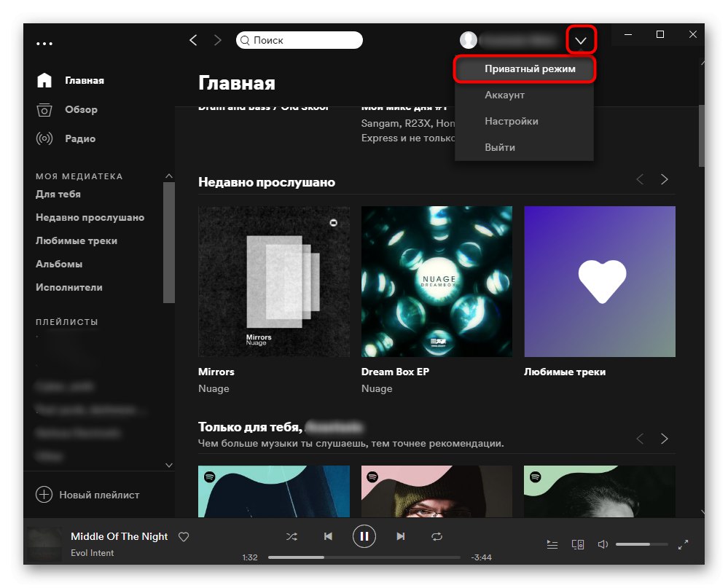Toggle repeat mode

(437, 536)
